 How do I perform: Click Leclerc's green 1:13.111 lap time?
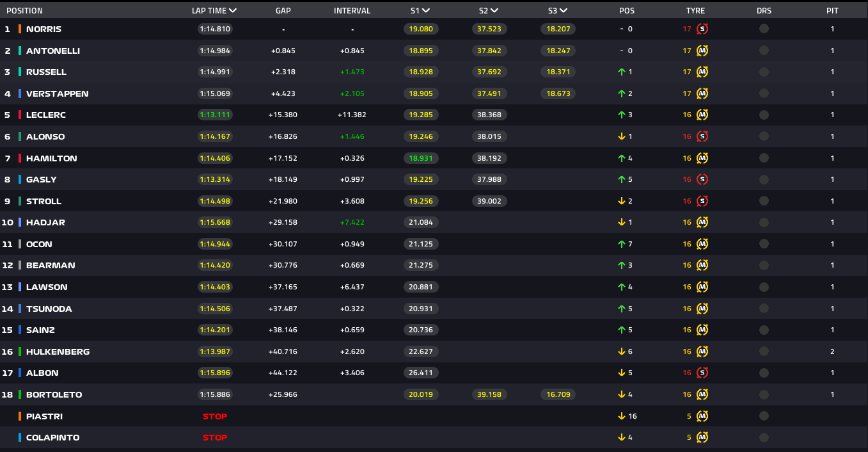[x=215, y=115]
